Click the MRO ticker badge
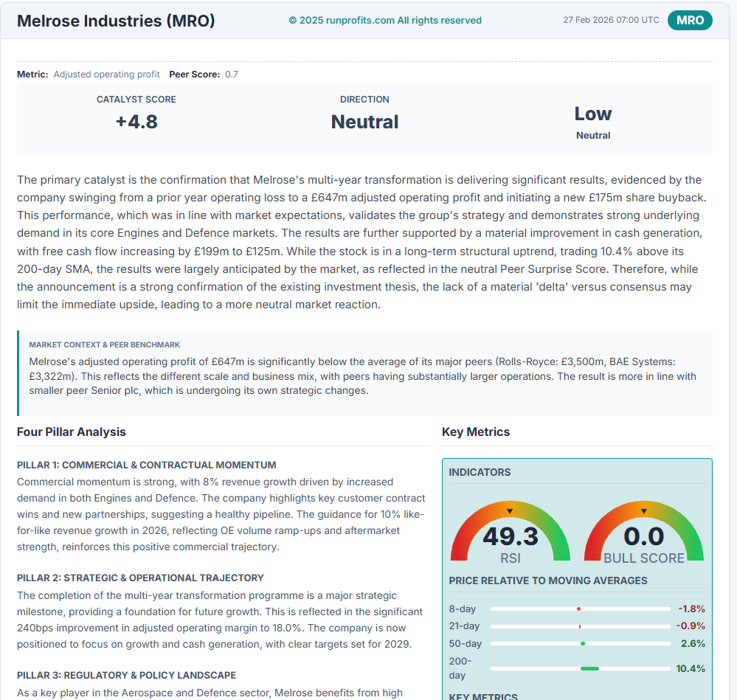Viewport: 737px width, 700px height. point(690,20)
